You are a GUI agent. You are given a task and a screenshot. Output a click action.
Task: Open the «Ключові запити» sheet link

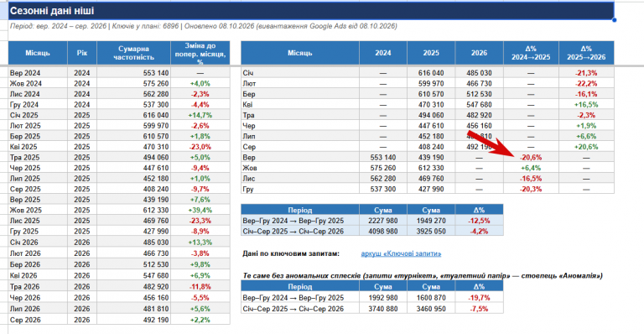click(401, 253)
